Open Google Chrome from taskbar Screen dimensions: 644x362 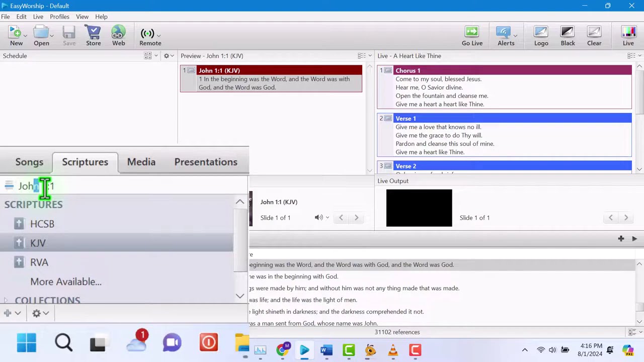[x=283, y=350]
